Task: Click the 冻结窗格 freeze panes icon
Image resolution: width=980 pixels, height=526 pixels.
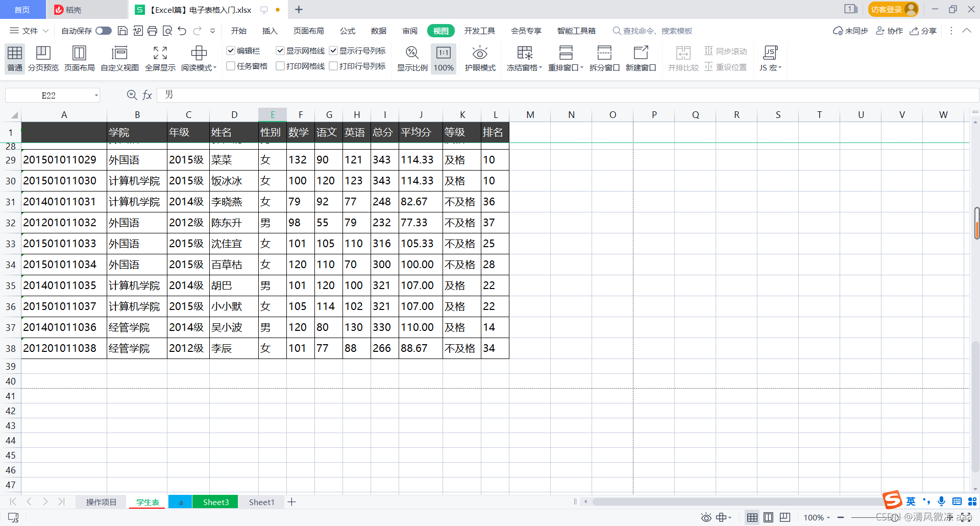Action: click(525, 53)
